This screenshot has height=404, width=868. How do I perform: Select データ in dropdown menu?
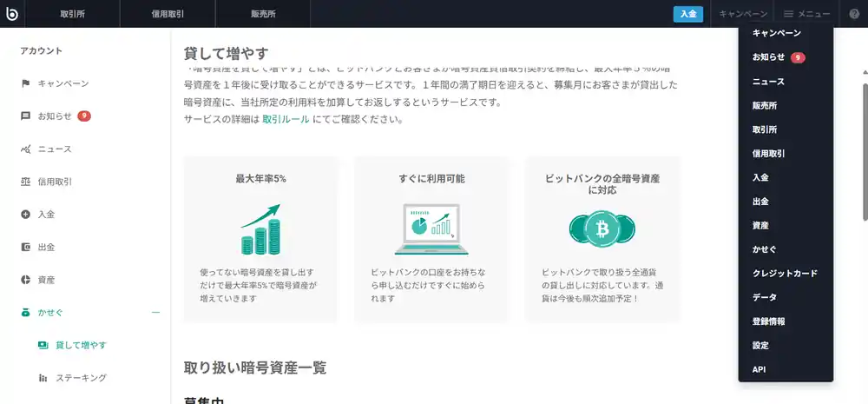pos(765,297)
